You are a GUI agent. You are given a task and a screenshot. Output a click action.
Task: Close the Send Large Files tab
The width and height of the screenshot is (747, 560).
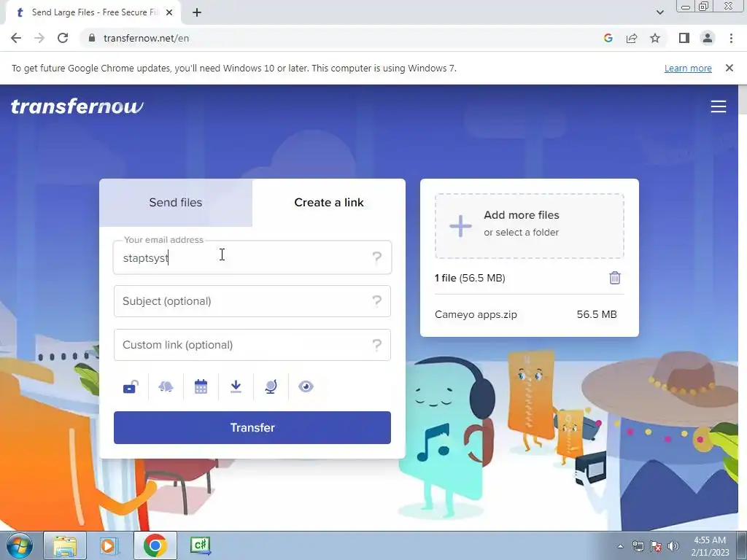[x=169, y=12]
